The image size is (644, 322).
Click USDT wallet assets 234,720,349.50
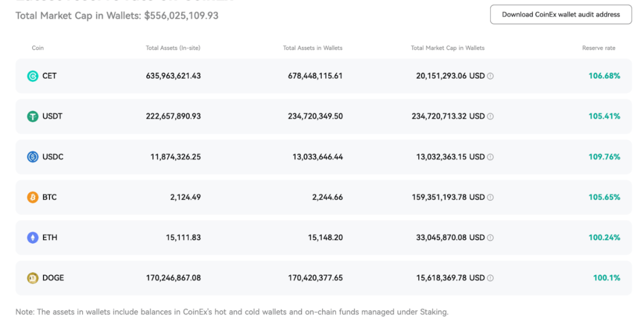316,116
